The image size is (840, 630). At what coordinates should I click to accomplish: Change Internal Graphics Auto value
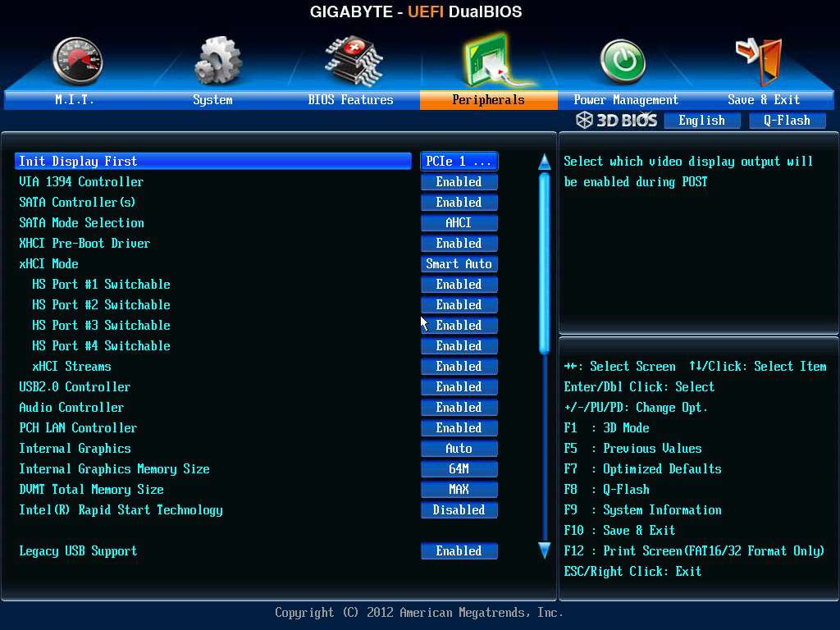[459, 449]
